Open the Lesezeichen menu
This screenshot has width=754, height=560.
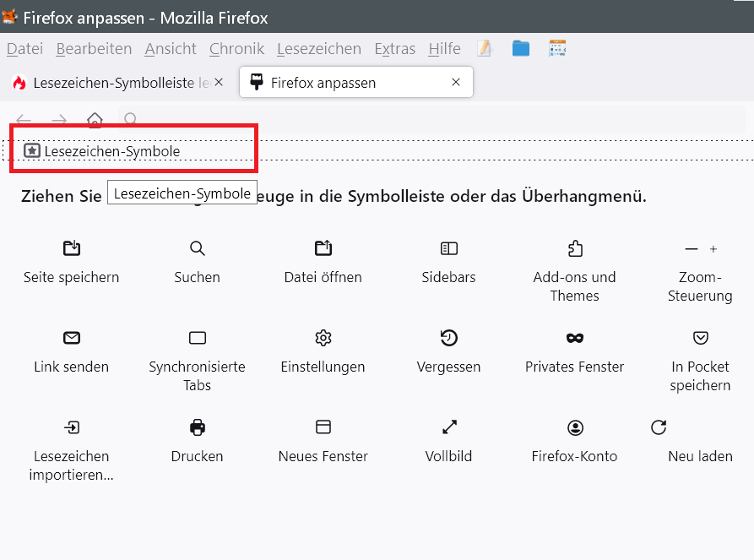[x=318, y=49]
